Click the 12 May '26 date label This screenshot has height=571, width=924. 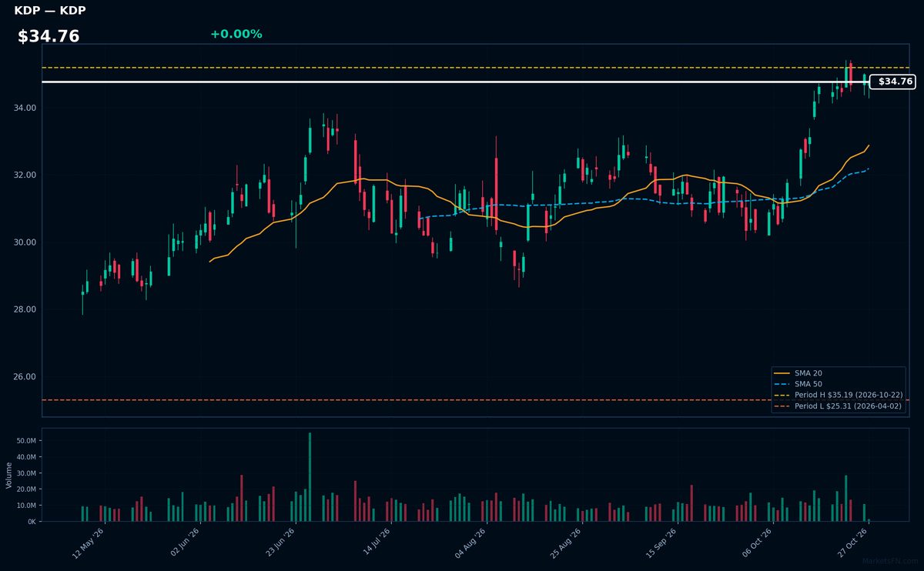[x=89, y=543]
